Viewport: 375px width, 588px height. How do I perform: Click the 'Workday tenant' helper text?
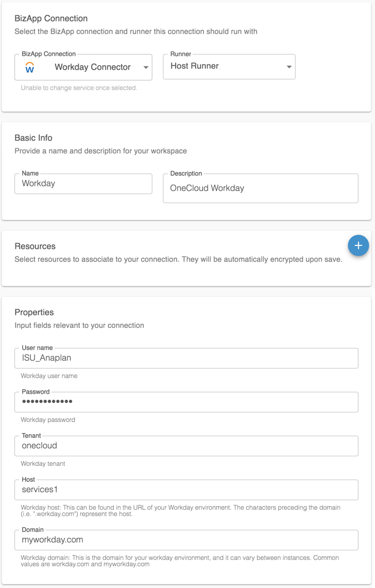(x=43, y=464)
